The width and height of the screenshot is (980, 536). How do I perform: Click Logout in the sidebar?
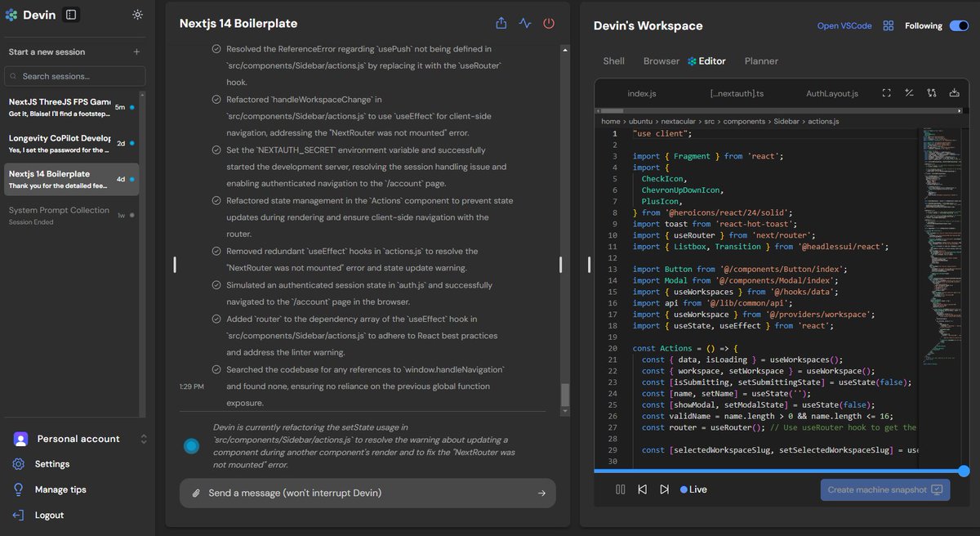(x=49, y=516)
